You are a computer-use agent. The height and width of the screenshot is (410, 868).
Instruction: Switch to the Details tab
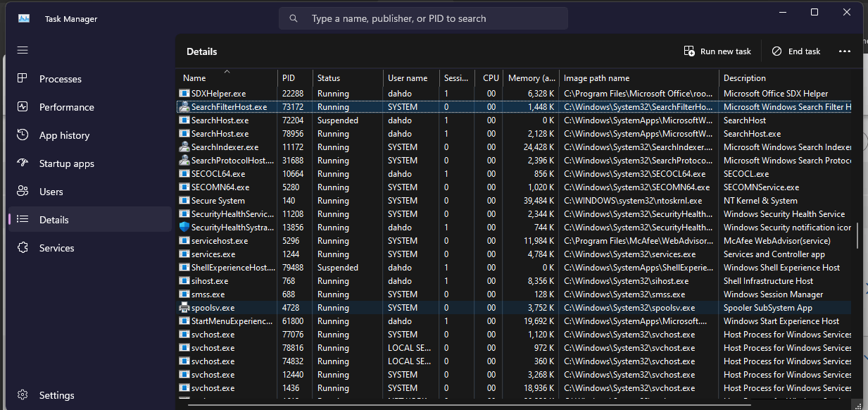pos(89,220)
